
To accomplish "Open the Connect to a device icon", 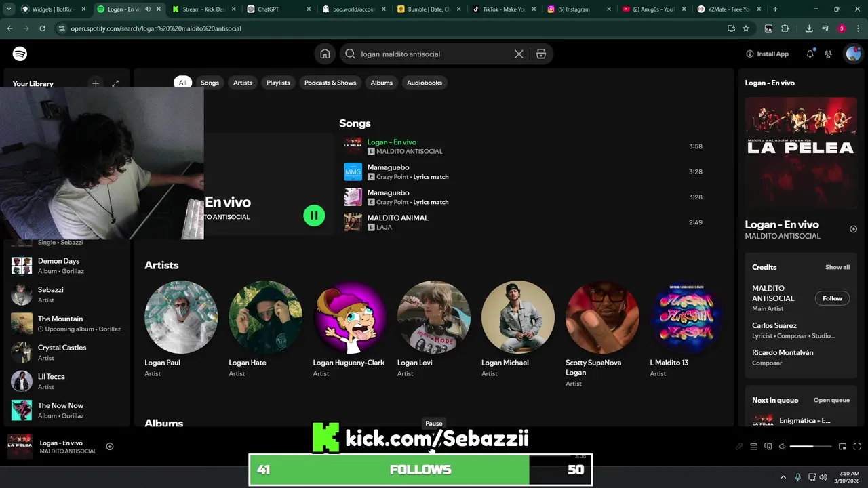I will [x=768, y=446].
